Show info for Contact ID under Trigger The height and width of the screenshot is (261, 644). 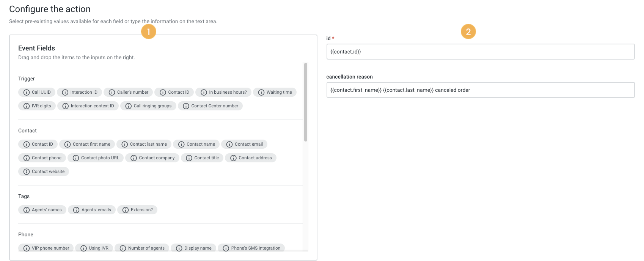(163, 92)
